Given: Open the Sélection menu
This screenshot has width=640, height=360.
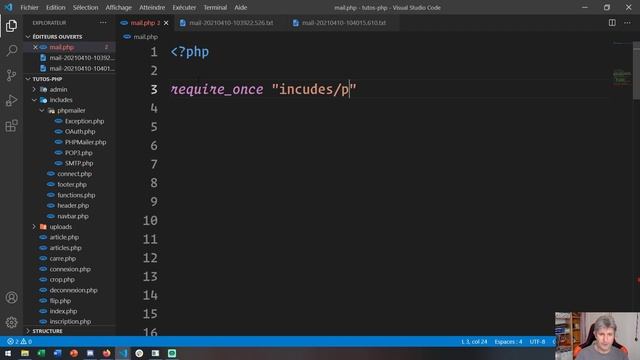Looking at the screenshot, I should click(x=85, y=7).
